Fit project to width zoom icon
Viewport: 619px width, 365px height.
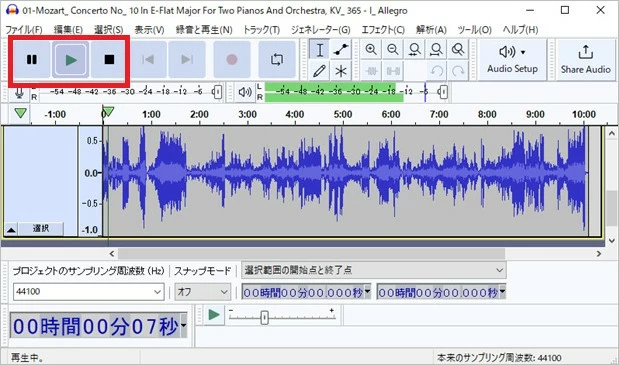pyautogui.click(x=436, y=49)
